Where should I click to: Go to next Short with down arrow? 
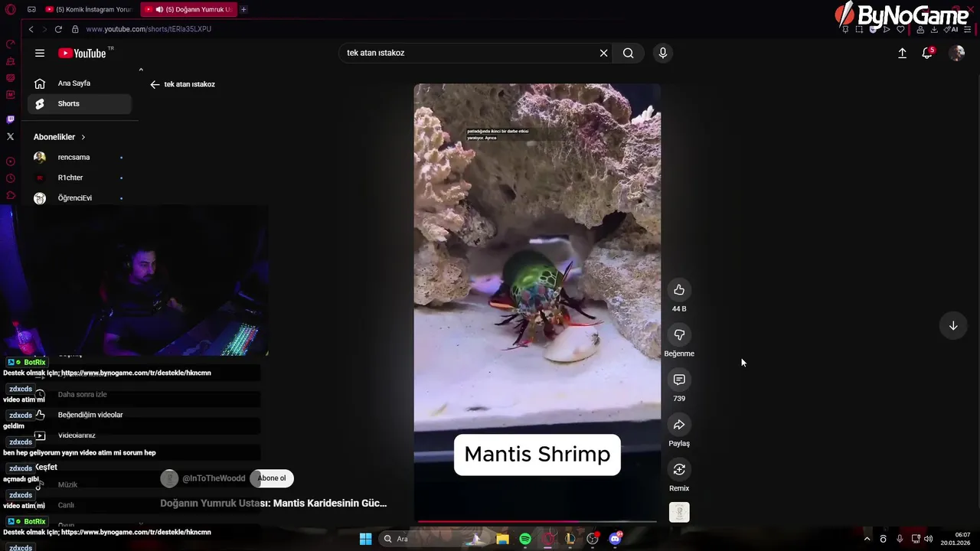click(x=953, y=325)
